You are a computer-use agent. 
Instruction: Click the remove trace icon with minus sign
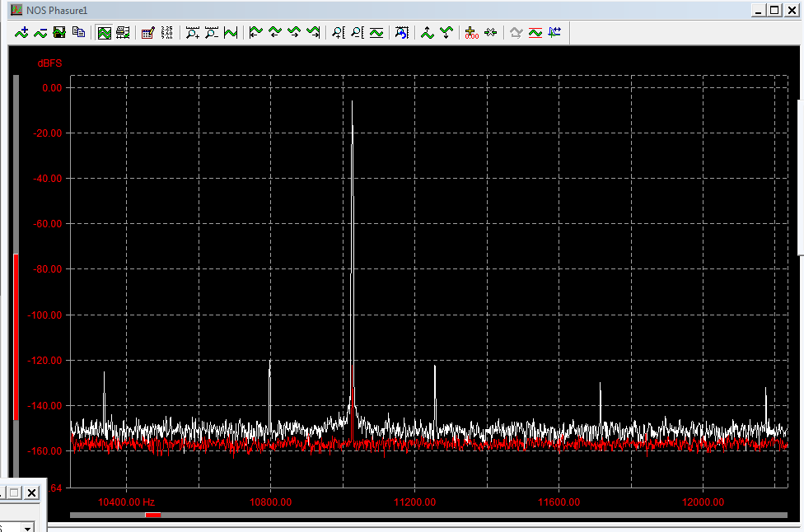click(x=40, y=33)
